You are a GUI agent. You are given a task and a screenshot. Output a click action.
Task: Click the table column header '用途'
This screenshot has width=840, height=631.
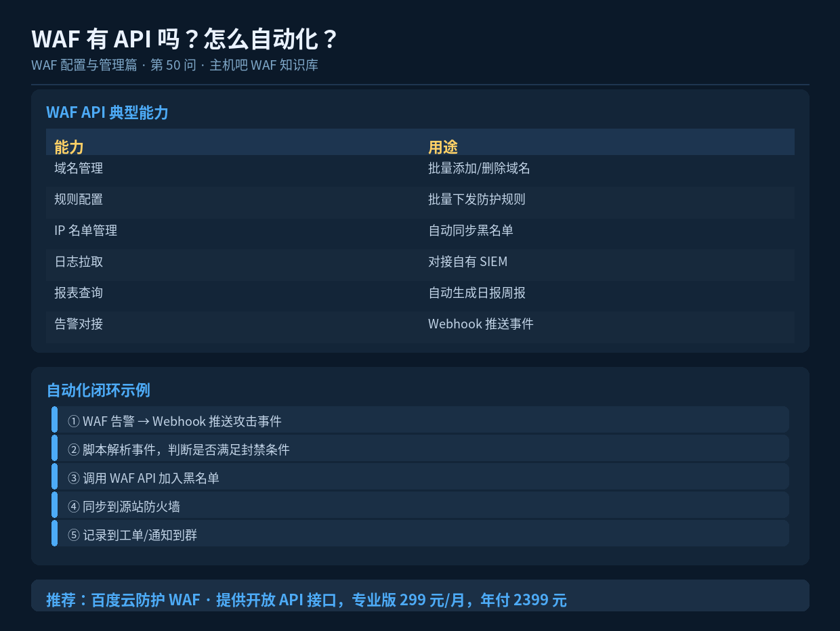click(443, 147)
